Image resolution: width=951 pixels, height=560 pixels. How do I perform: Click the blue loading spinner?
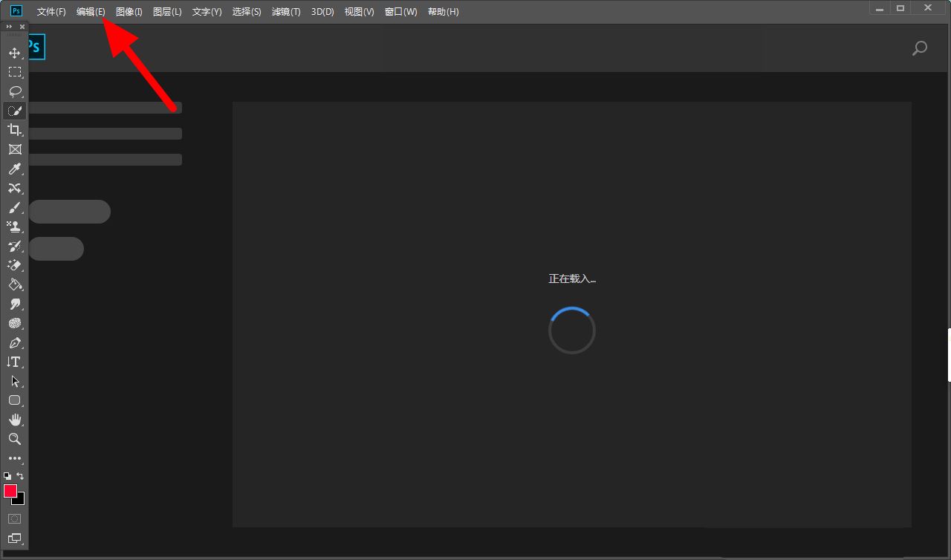(572, 331)
